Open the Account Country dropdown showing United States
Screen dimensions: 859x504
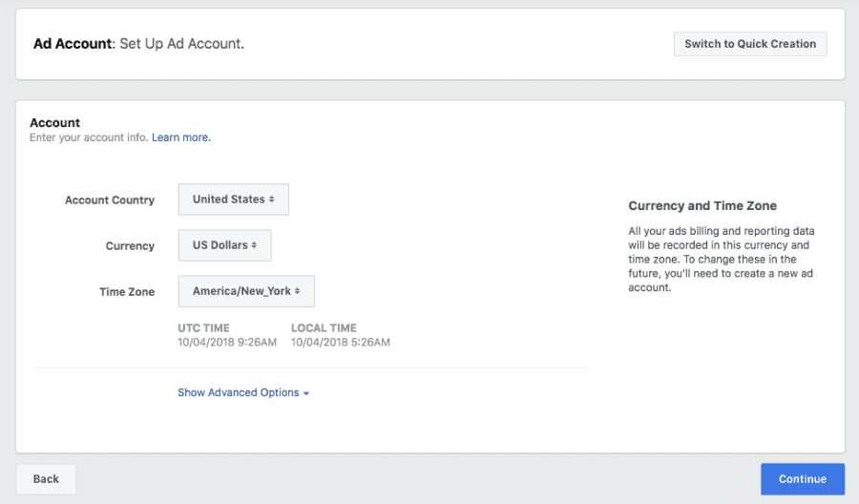233,199
